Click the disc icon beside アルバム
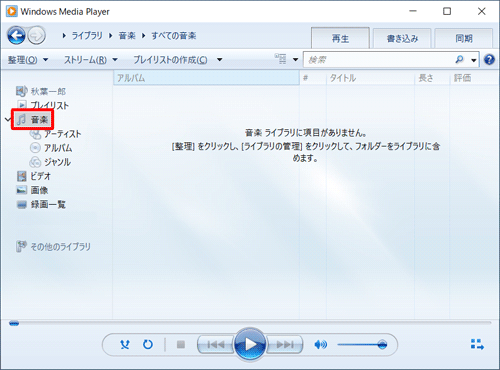The width and height of the screenshot is (500, 370). 35,148
